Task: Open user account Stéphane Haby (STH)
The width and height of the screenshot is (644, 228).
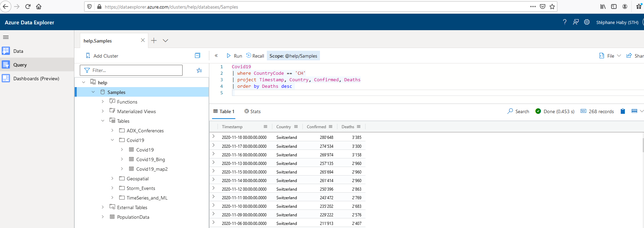Action: click(x=617, y=22)
